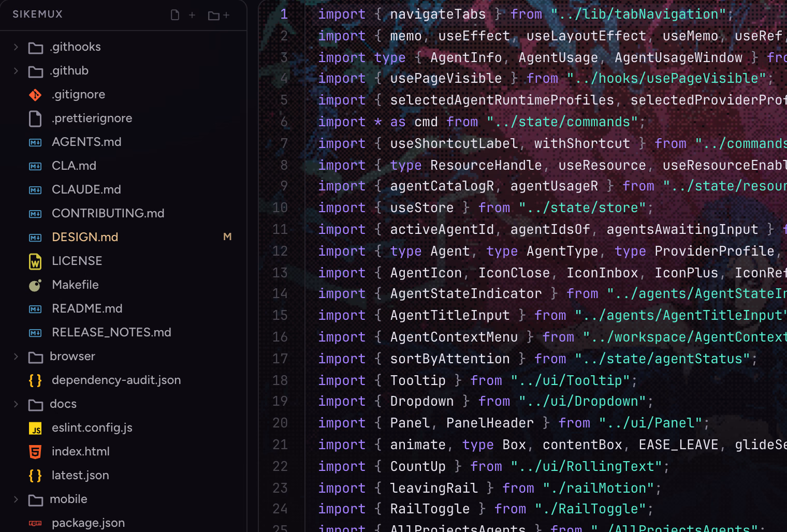787x532 pixels.
Task: Click the file icon beside .prettierignore
Action: (35, 119)
